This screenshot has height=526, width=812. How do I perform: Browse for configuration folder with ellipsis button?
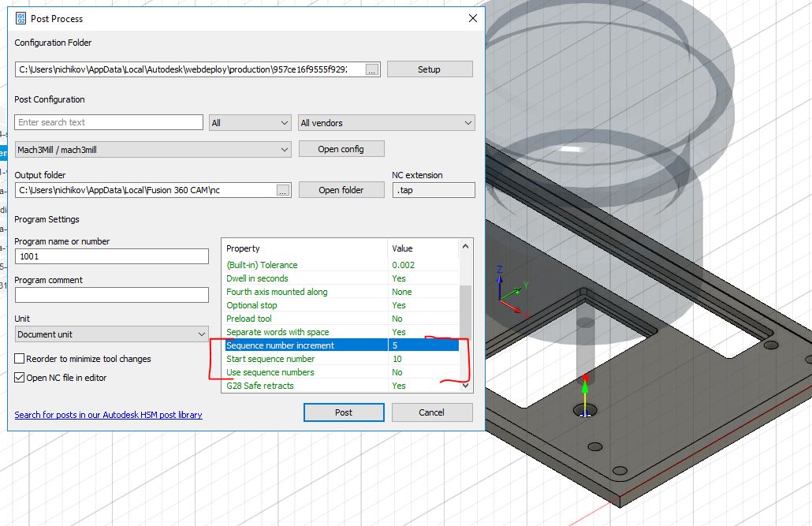click(x=373, y=69)
